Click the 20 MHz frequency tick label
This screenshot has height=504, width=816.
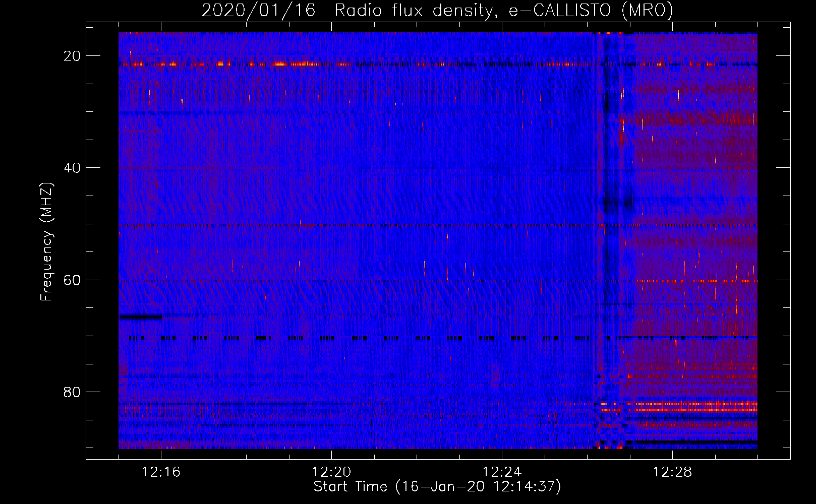coord(72,56)
